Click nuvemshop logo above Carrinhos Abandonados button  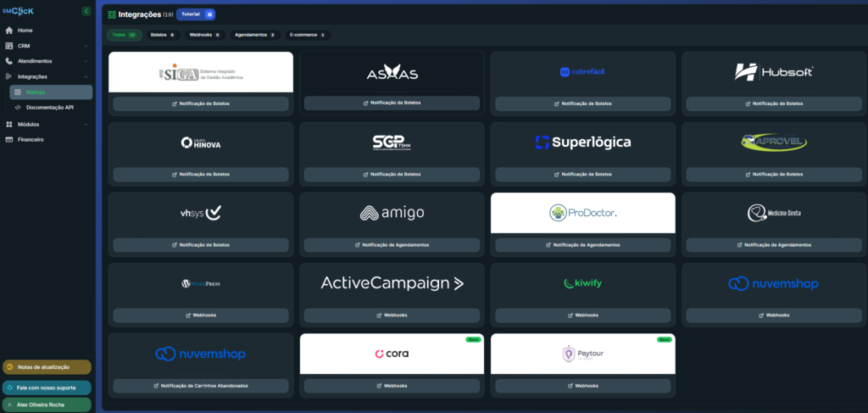[201, 354]
